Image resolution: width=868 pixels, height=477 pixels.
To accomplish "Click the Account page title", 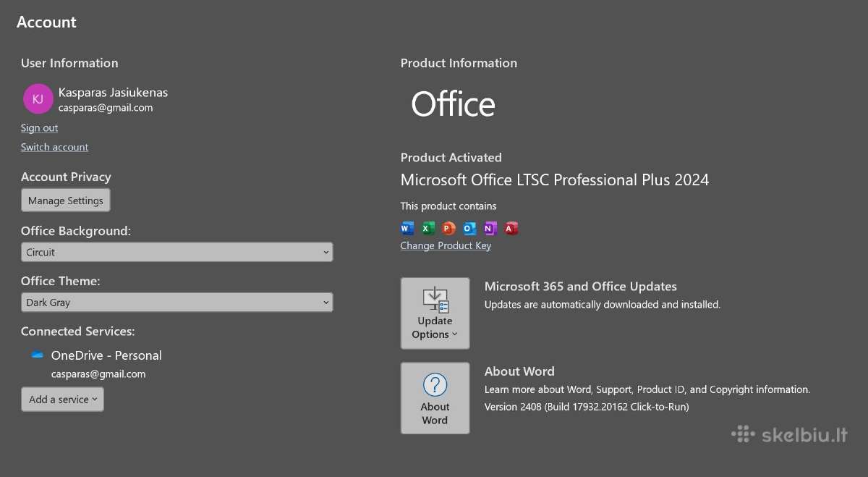I will click(46, 22).
